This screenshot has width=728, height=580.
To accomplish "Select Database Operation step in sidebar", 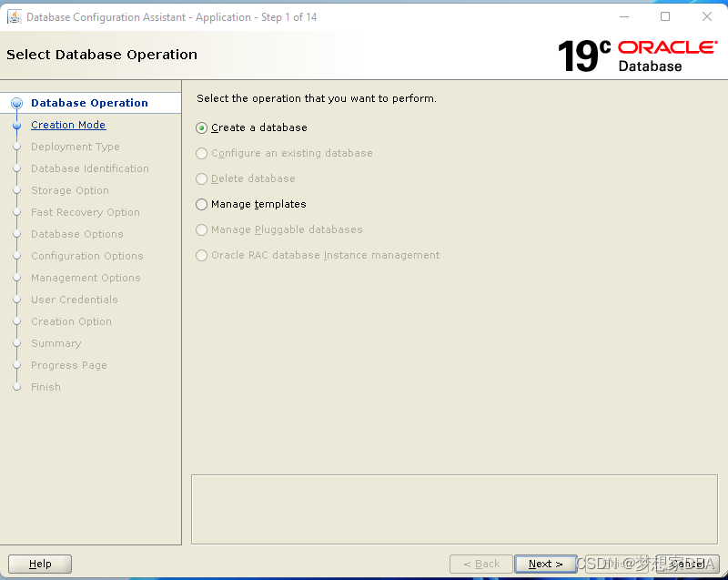I will click(89, 103).
